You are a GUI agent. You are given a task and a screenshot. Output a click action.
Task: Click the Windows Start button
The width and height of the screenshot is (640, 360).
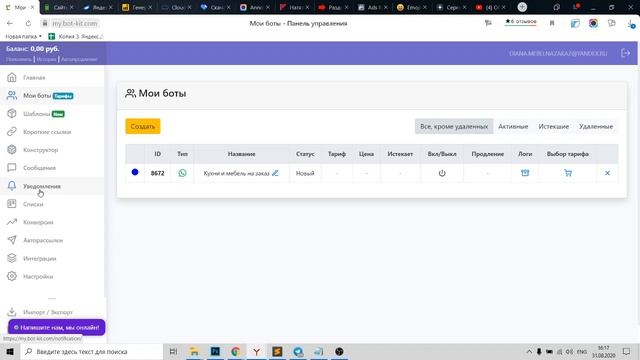10,351
